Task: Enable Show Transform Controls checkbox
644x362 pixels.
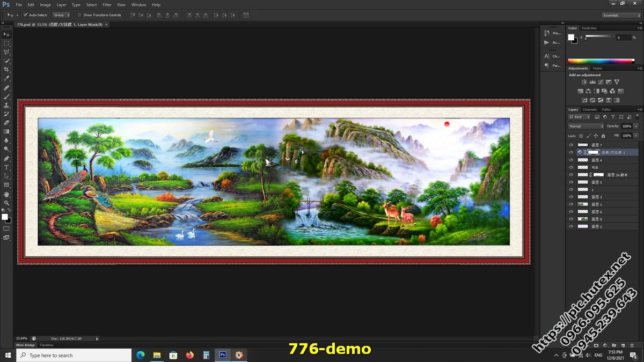Action: [79, 15]
